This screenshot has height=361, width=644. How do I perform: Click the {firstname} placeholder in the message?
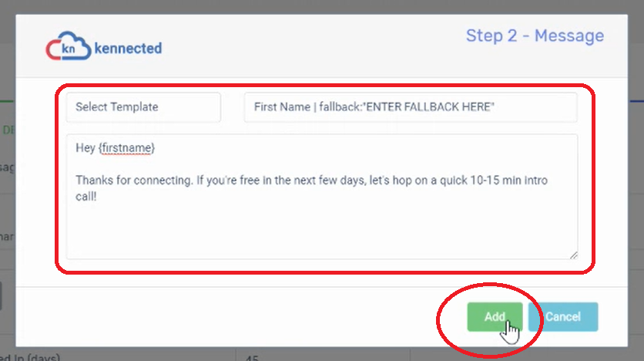(126, 148)
